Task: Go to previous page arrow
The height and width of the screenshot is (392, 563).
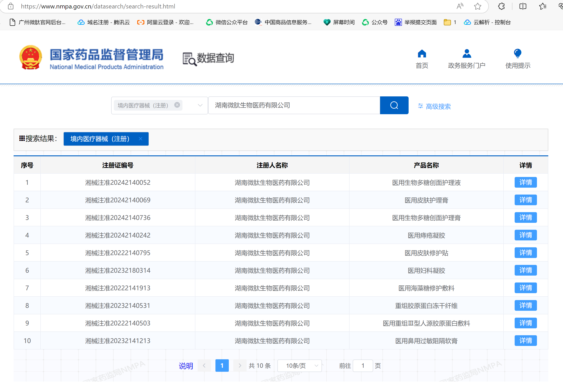Action: (x=204, y=366)
